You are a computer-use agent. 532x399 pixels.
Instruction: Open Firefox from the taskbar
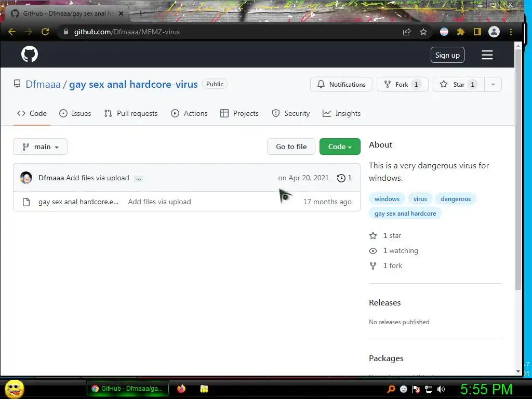pyautogui.click(x=181, y=389)
